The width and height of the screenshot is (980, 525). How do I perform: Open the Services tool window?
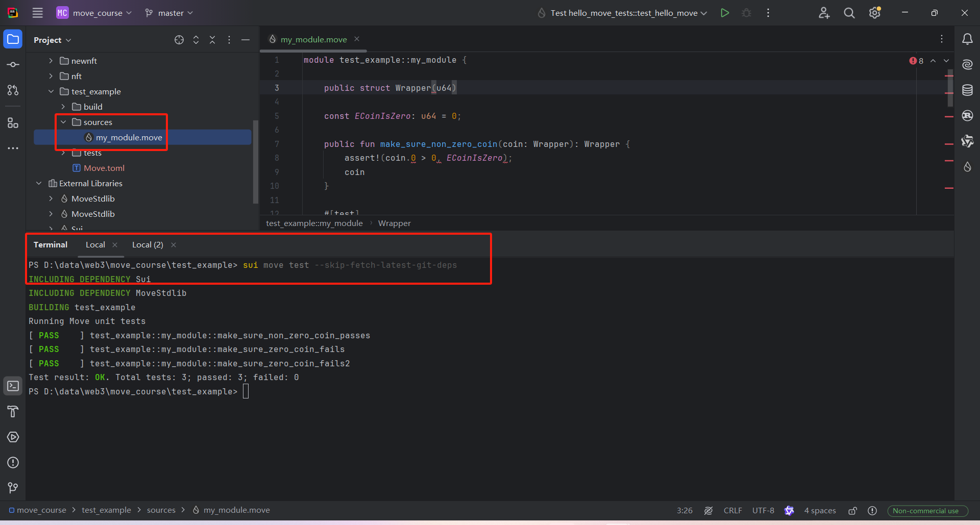pyautogui.click(x=13, y=437)
